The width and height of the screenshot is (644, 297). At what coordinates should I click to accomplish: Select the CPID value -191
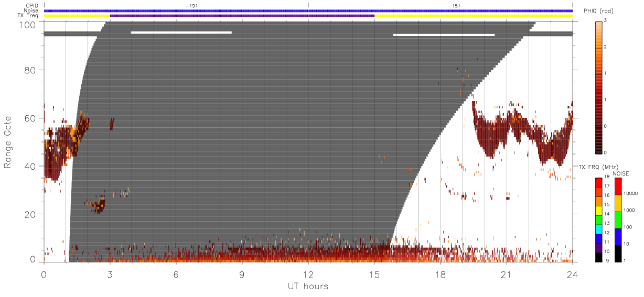191,5
